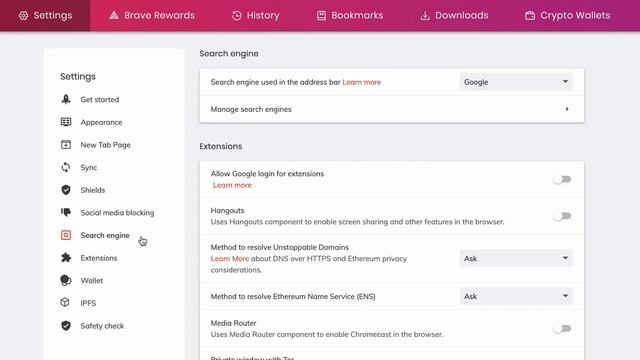
Task: Click the Appearance sidebar icon
Action: [66, 122]
